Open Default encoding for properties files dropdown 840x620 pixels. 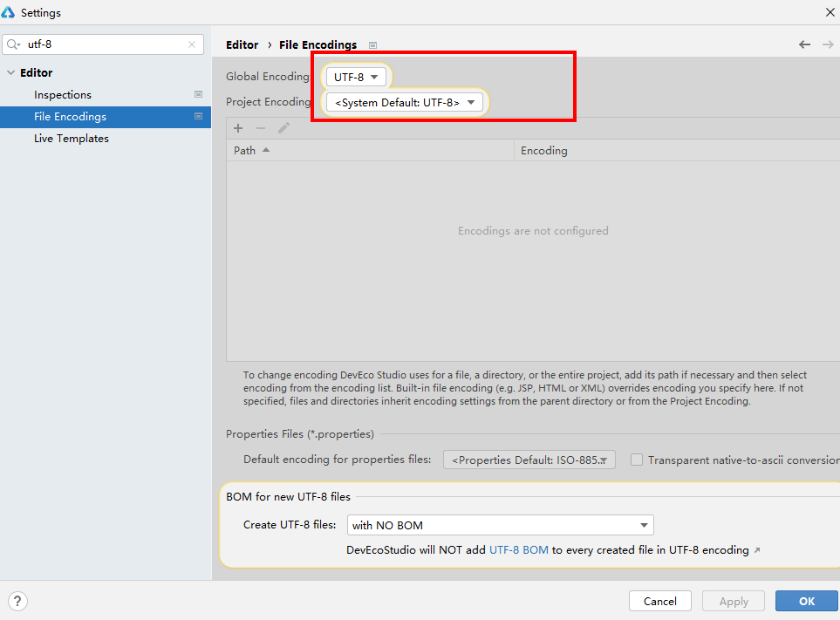pos(529,460)
